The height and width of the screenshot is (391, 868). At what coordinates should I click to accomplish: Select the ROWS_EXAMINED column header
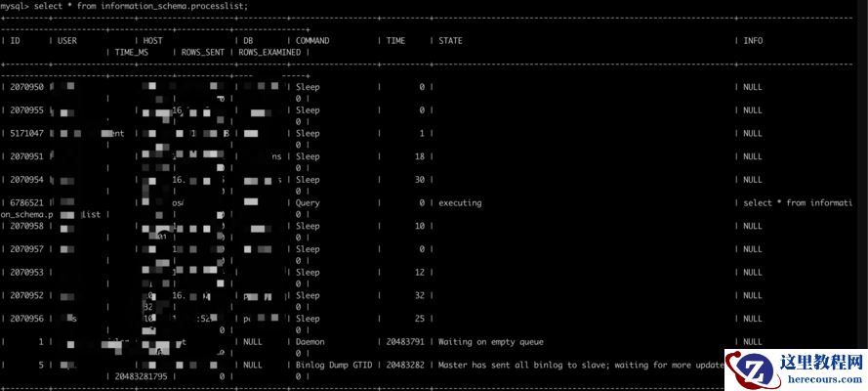[x=269, y=52]
